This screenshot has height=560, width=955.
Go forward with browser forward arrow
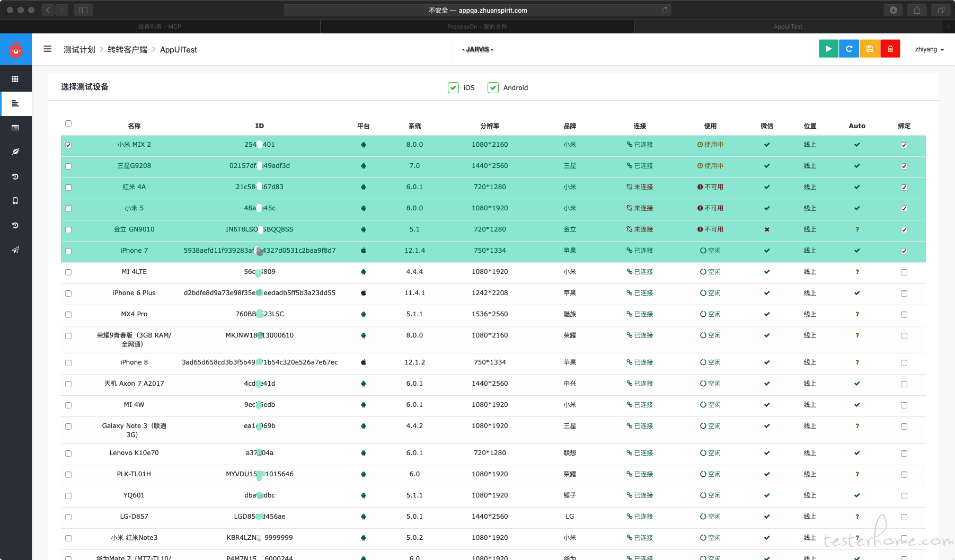(62, 10)
